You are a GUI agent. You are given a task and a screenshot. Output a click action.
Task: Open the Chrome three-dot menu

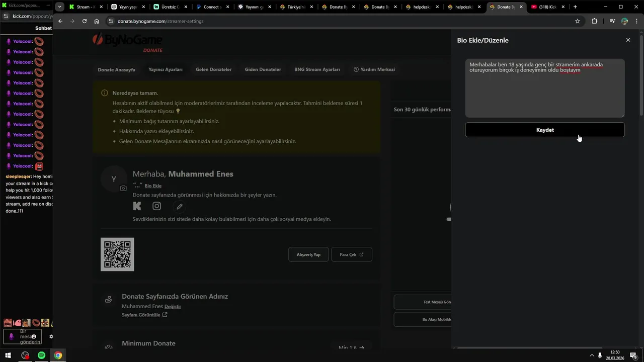(x=636, y=21)
